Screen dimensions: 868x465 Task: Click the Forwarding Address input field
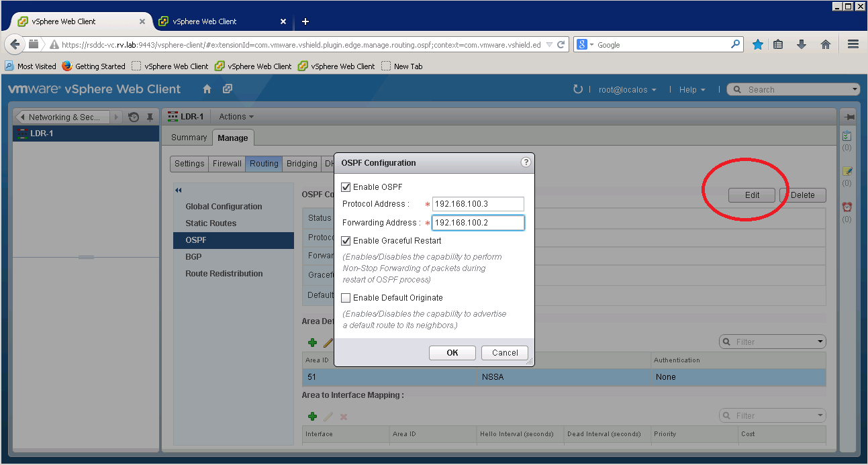(477, 223)
